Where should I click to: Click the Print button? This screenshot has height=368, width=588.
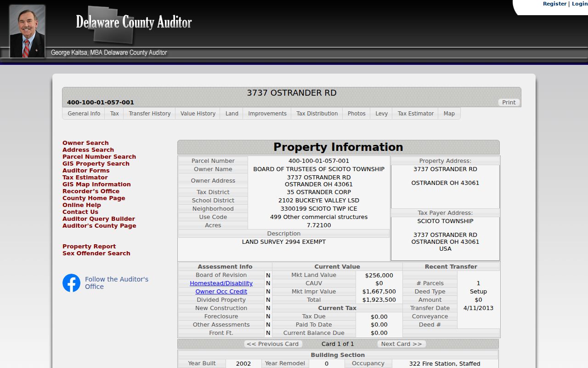point(509,103)
